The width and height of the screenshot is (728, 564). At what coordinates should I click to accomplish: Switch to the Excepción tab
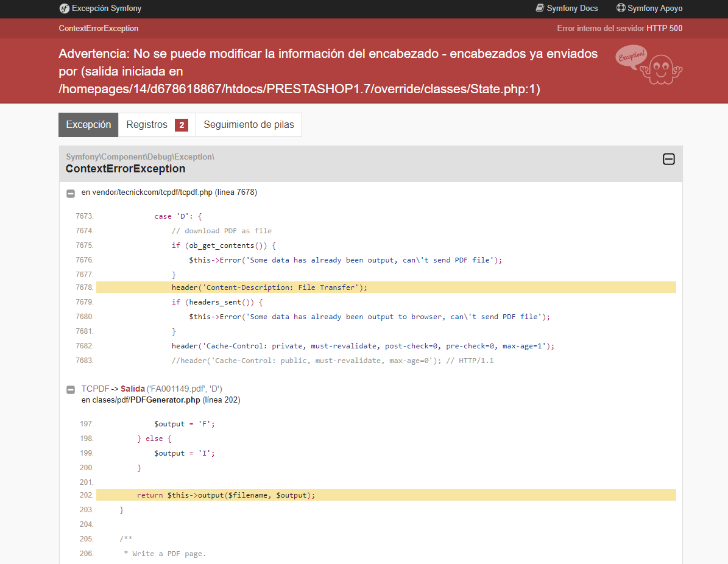[x=88, y=125]
